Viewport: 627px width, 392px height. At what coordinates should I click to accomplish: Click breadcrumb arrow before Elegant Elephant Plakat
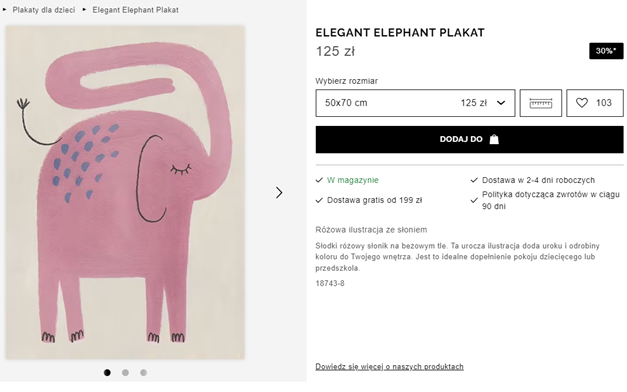pos(84,10)
